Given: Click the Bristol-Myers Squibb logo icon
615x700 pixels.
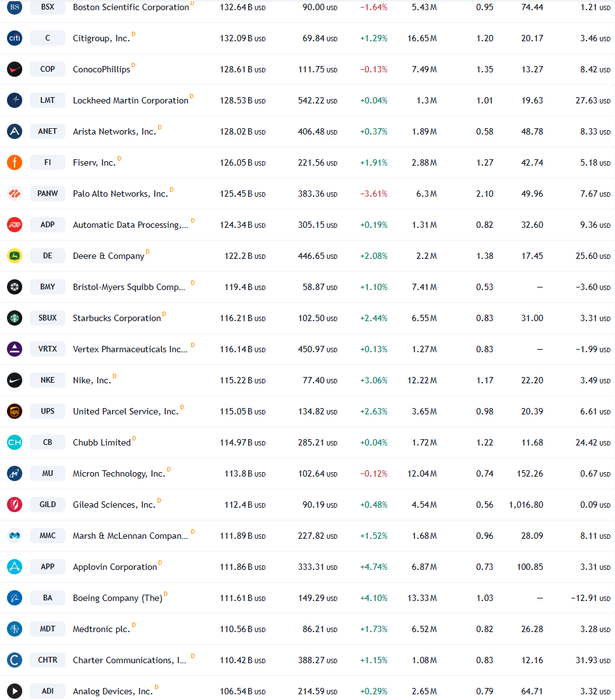Looking at the screenshot, I should (x=15, y=287).
